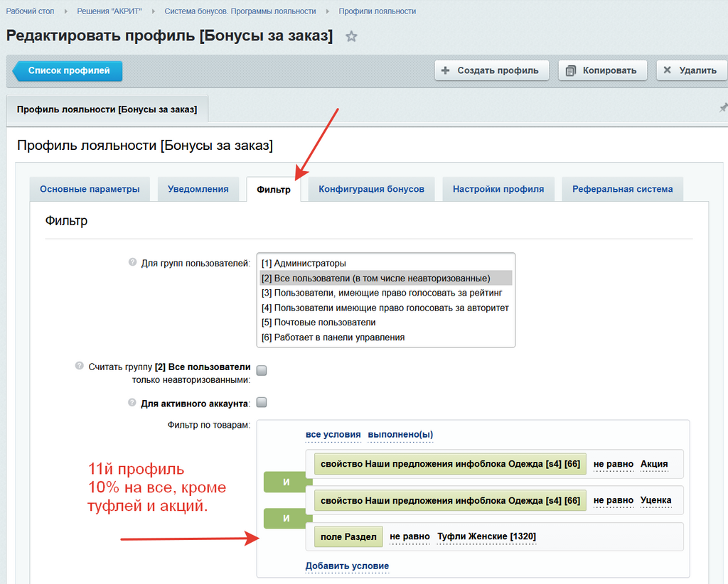The width and height of the screenshot is (728, 584).
Task: Select '[1] Администраторы' in the group list
Action: [x=304, y=263]
